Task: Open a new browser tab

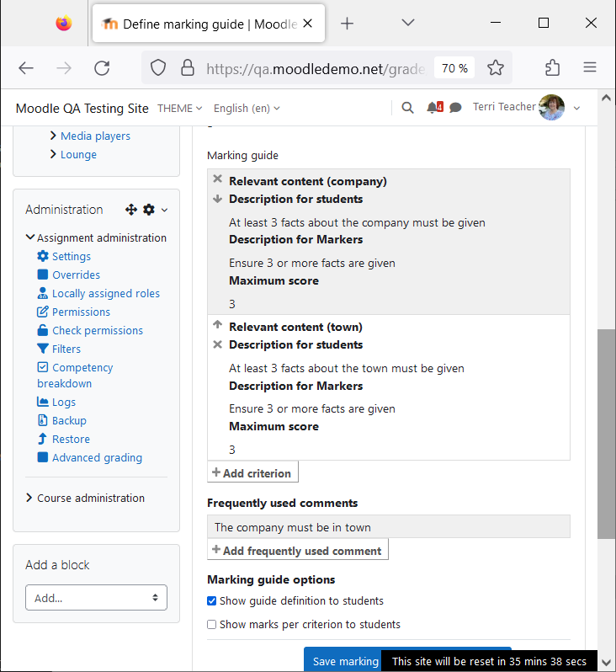Action: point(347,23)
